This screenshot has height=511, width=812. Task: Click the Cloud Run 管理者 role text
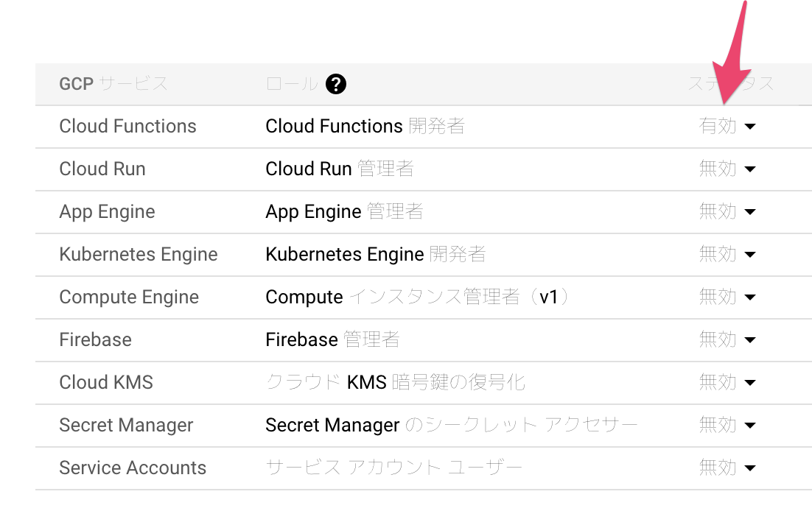[x=340, y=169]
